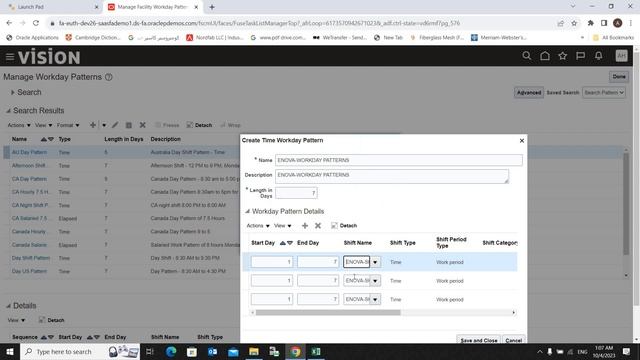Viewport: 640px width, 360px height.
Task: Click the Save and Close button
Action: [478, 340]
